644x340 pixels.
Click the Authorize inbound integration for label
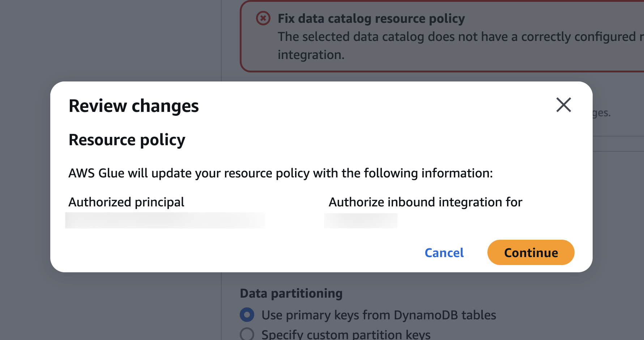[425, 202]
